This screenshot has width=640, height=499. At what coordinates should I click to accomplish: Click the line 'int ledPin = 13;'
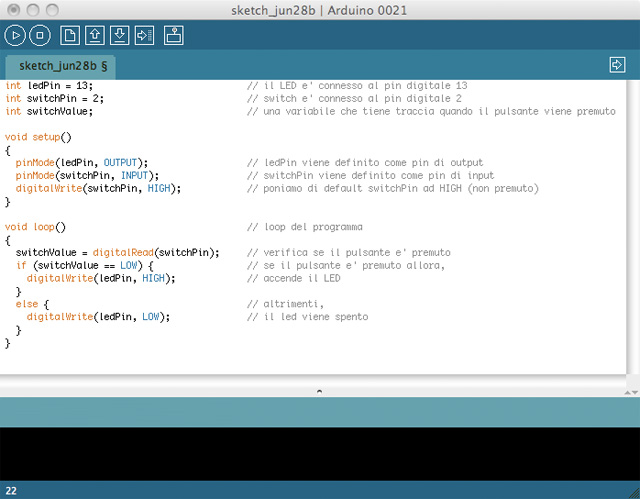click(49, 85)
